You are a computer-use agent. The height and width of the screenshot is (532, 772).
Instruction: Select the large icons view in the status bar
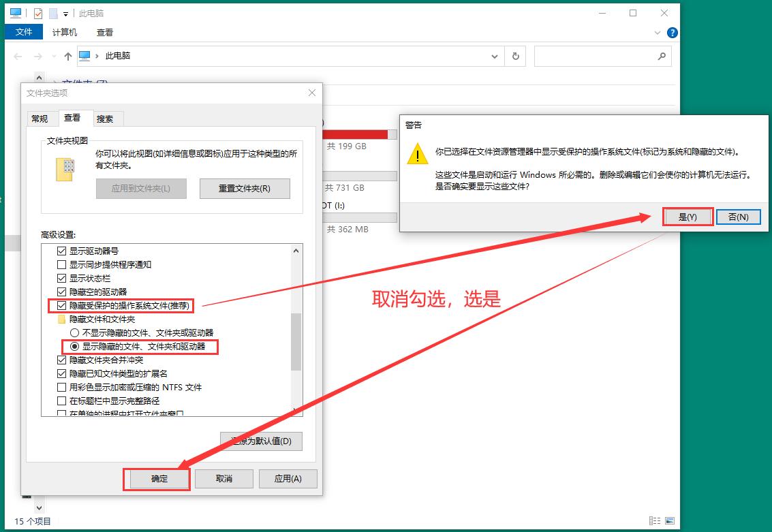(x=670, y=520)
